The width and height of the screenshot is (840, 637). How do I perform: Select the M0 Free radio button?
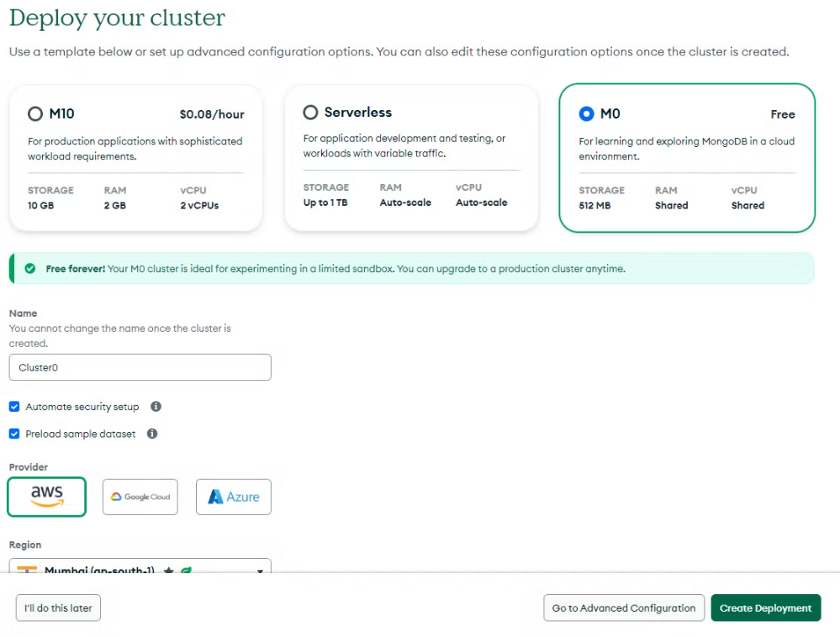click(x=586, y=113)
